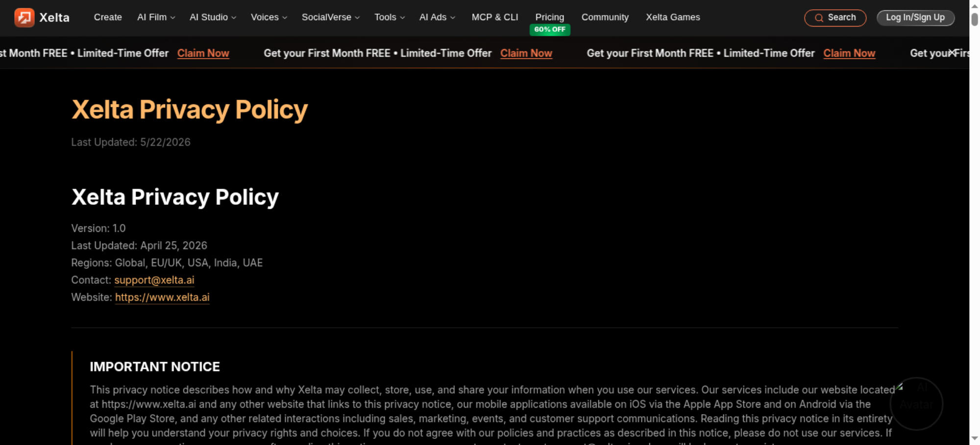Click 'Last Updated: April 25, 2026' text

pos(139,246)
